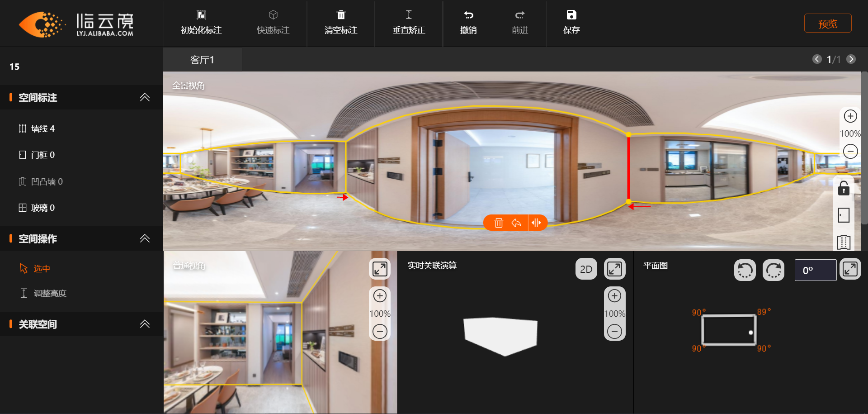Select the 垂直矫正 tool

pyautogui.click(x=409, y=23)
